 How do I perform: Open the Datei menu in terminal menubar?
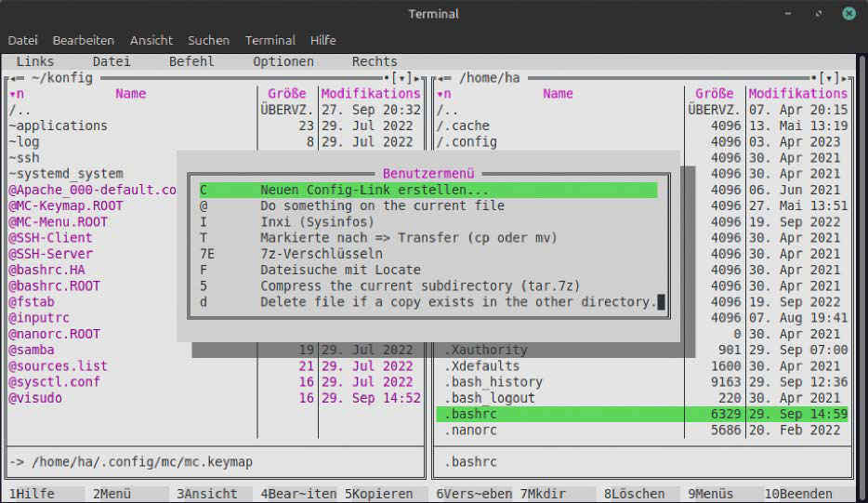click(x=22, y=40)
